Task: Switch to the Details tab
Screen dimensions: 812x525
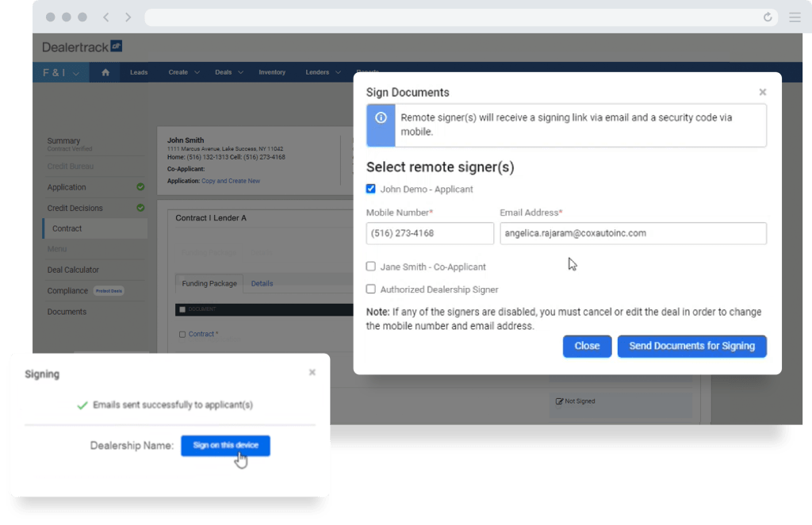Action: pos(262,284)
